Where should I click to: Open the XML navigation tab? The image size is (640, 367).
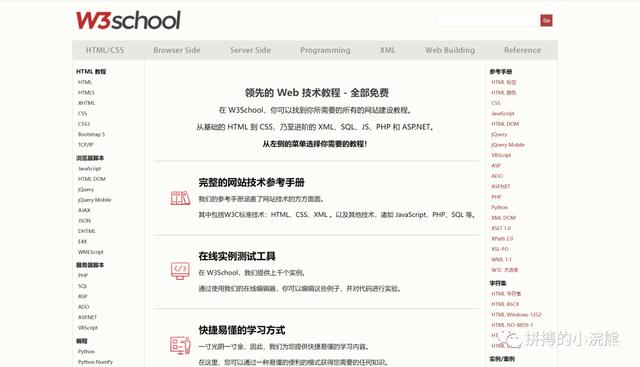(387, 50)
